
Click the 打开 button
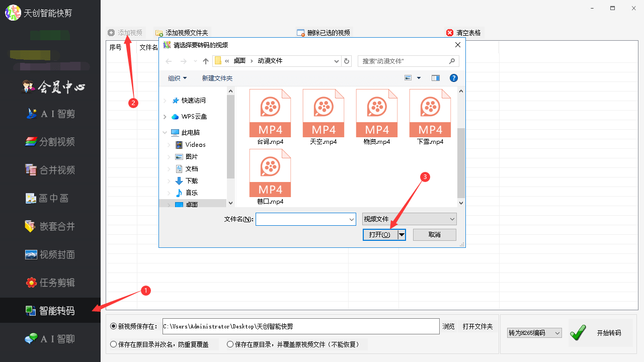pyautogui.click(x=380, y=235)
